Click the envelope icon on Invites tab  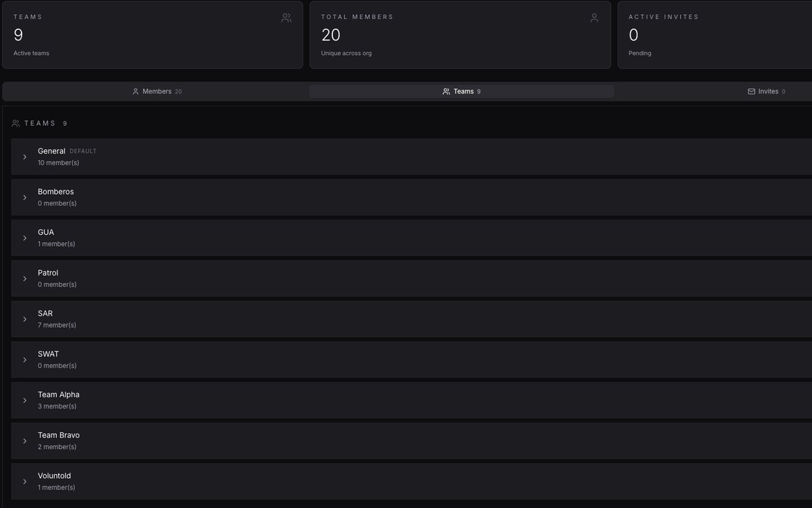(751, 91)
